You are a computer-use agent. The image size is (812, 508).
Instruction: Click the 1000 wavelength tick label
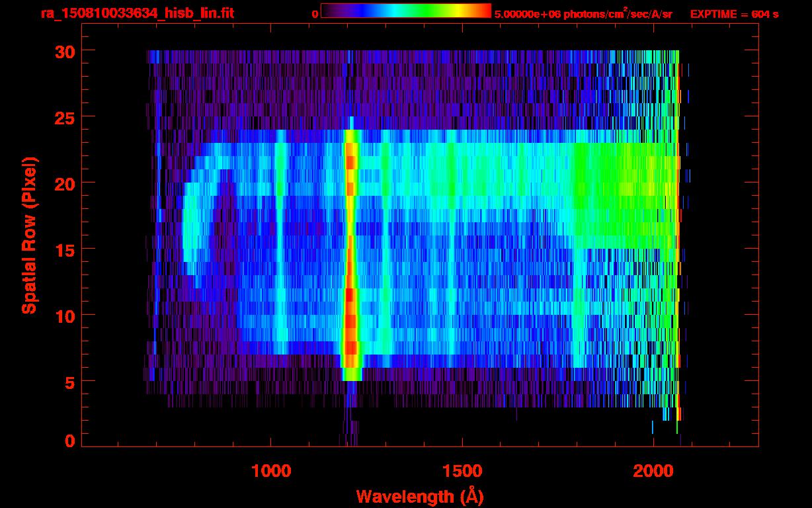[x=271, y=471]
